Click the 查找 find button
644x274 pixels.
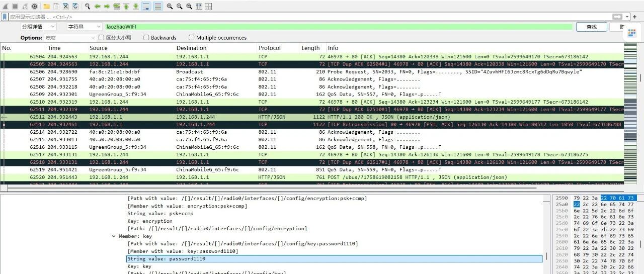(x=591, y=27)
